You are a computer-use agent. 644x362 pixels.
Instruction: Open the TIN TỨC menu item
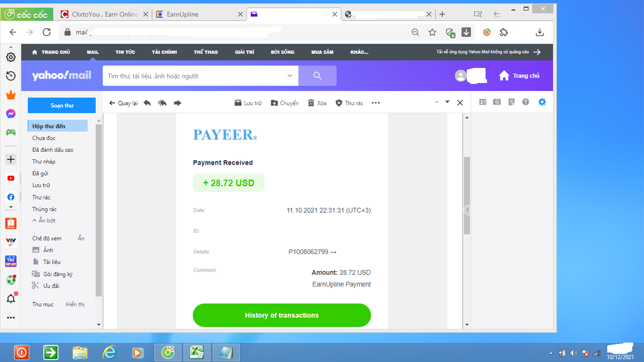(125, 52)
